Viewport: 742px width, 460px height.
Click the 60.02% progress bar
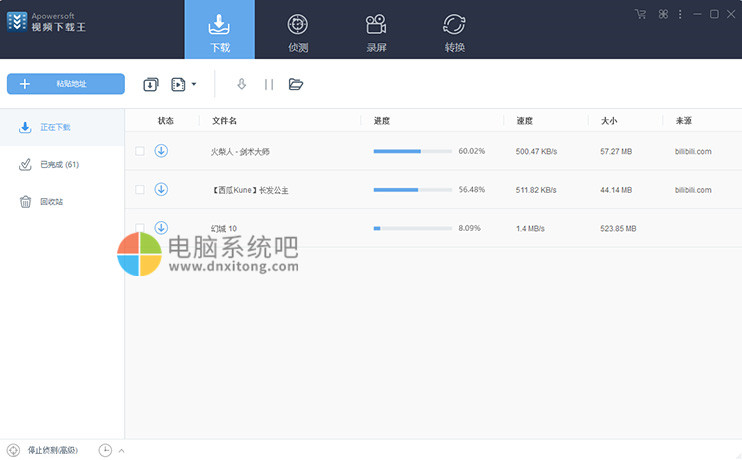point(413,151)
